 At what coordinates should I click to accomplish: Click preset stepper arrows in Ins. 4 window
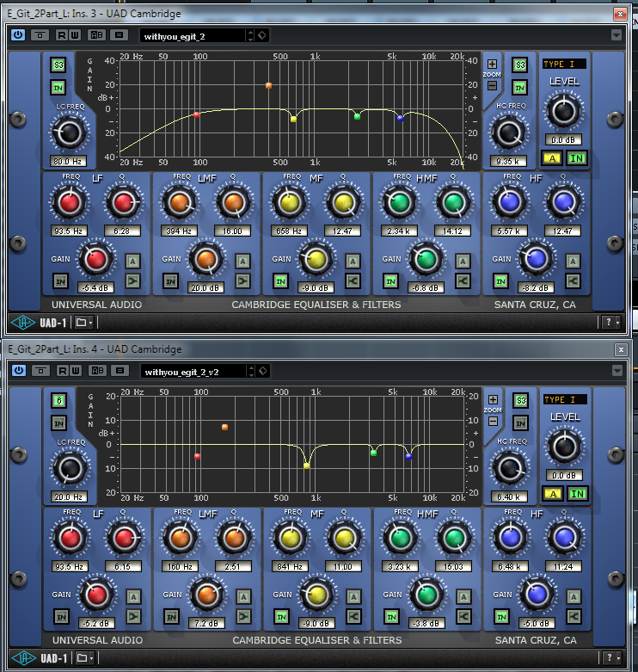[x=252, y=372]
